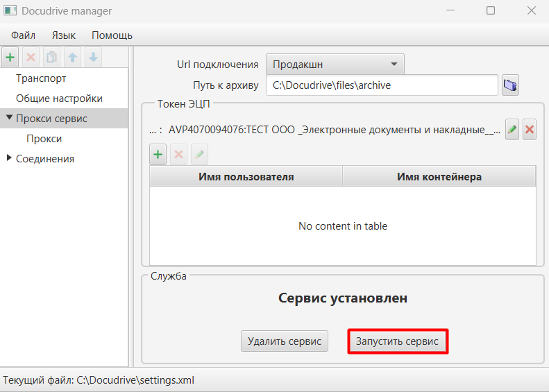
Task: Click the copy icon in the sidebar toolbar
Action: [x=51, y=57]
